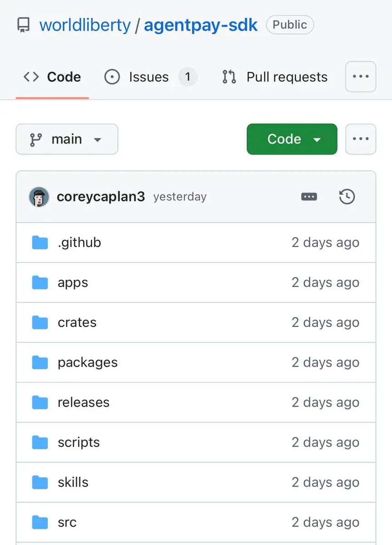
Task: Click the scripts row 2 days ago
Action: [x=325, y=442]
